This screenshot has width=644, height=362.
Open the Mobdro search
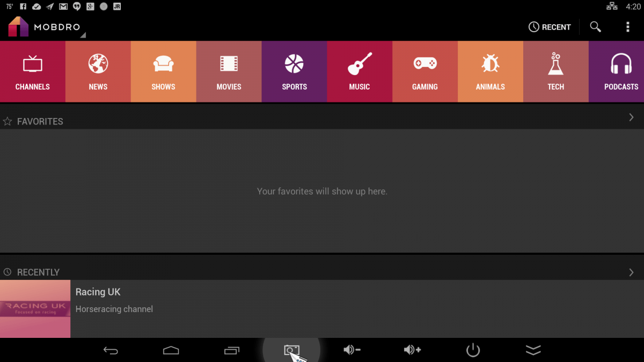tap(595, 26)
